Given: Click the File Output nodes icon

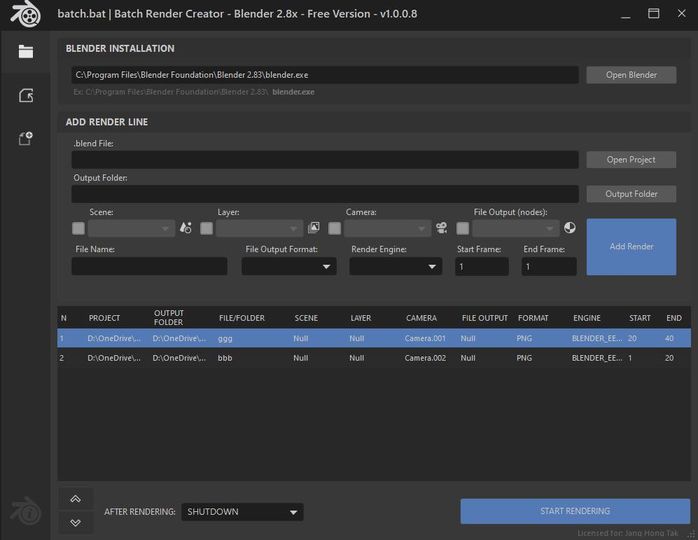Looking at the screenshot, I should pyautogui.click(x=569, y=228).
